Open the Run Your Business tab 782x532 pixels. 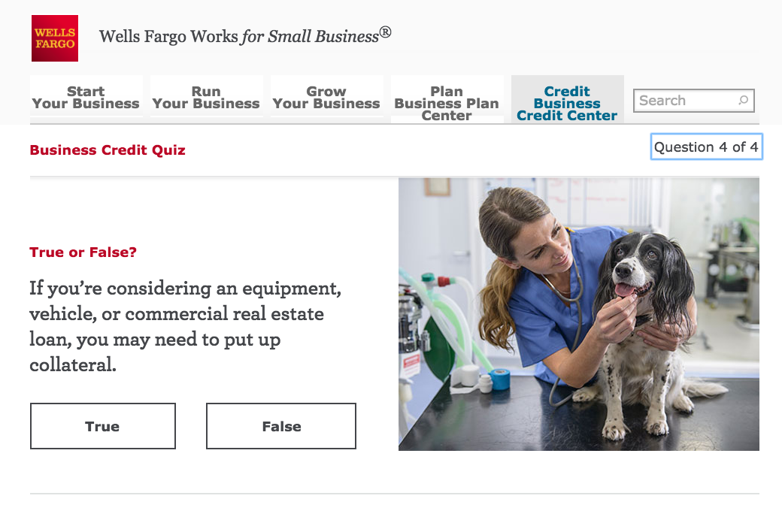pos(207,97)
